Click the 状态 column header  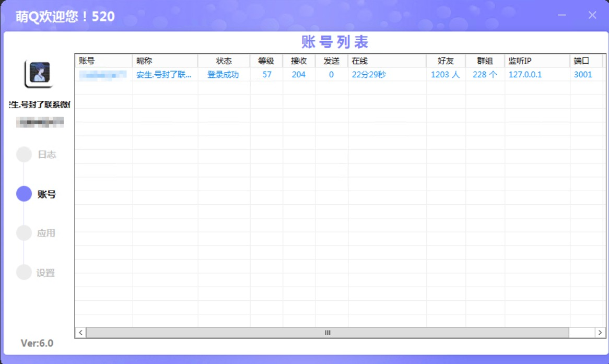[x=224, y=61]
